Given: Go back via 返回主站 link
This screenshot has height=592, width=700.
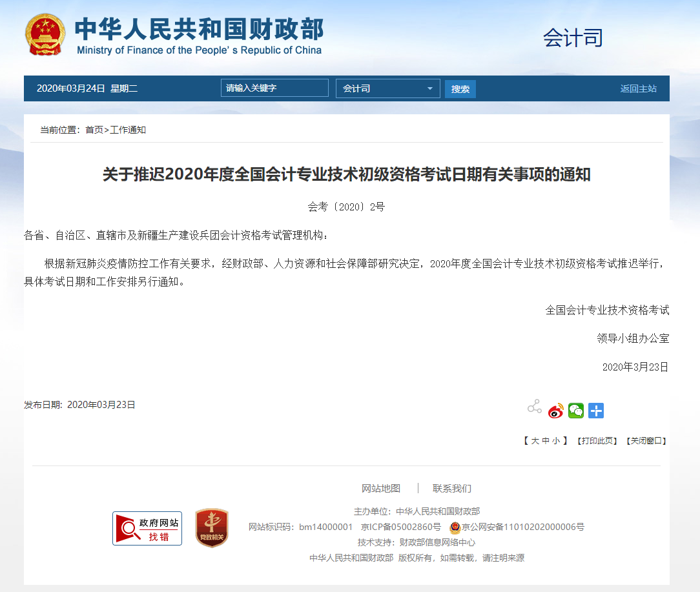Looking at the screenshot, I should [638, 88].
